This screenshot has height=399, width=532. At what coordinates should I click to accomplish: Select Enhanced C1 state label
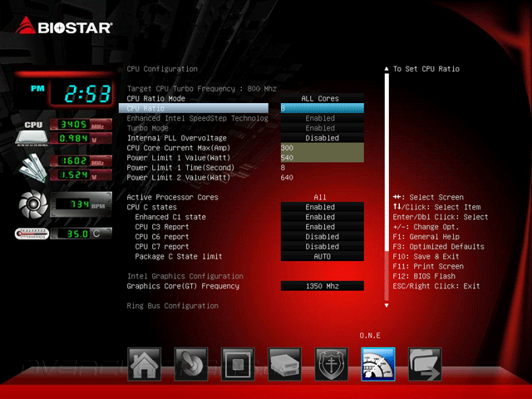pyautogui.click(x=170, y=217)
